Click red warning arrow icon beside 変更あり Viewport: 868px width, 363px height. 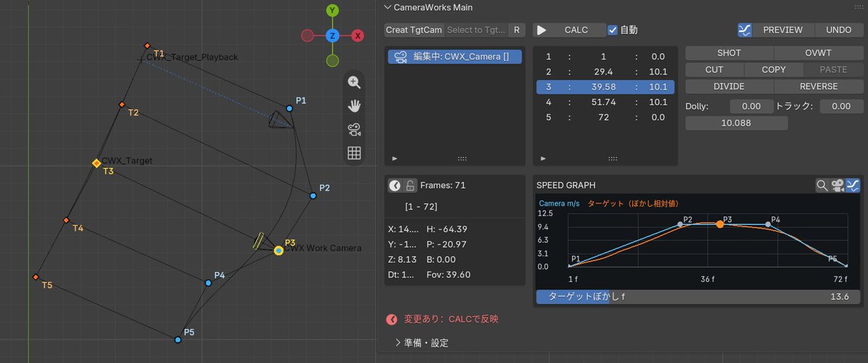pyautogui.click(x=392, y=319)
